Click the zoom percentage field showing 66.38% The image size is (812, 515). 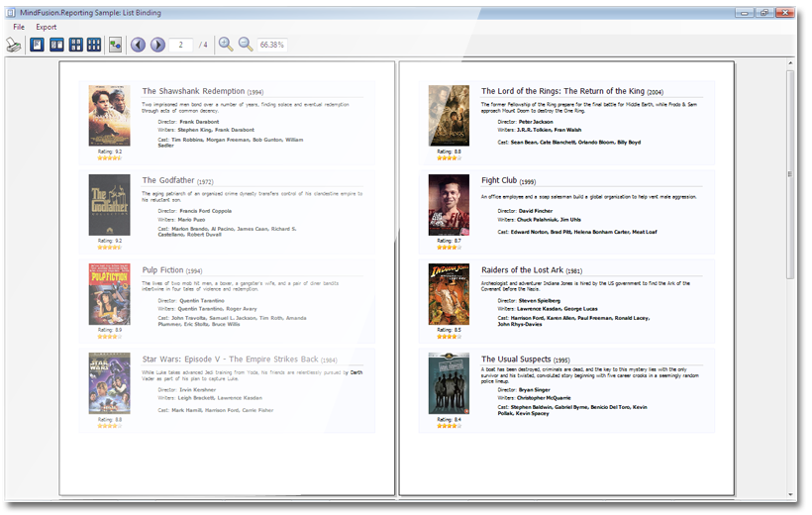pyautogui.click(x=272, y=46)
